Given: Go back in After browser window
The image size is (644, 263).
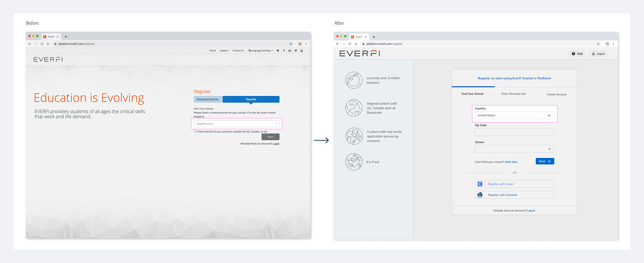Looking at the screenshot, I should (x=337, y=44).
